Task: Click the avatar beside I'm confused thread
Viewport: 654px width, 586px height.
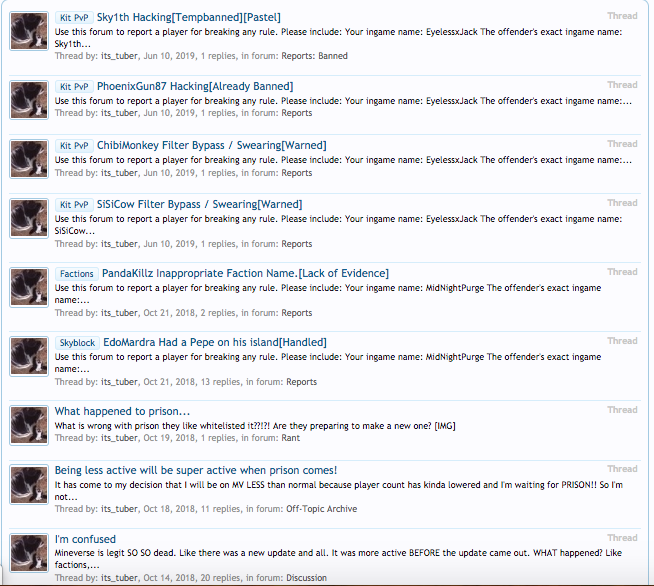Action: pyautogui.click(x=29, y=553)
